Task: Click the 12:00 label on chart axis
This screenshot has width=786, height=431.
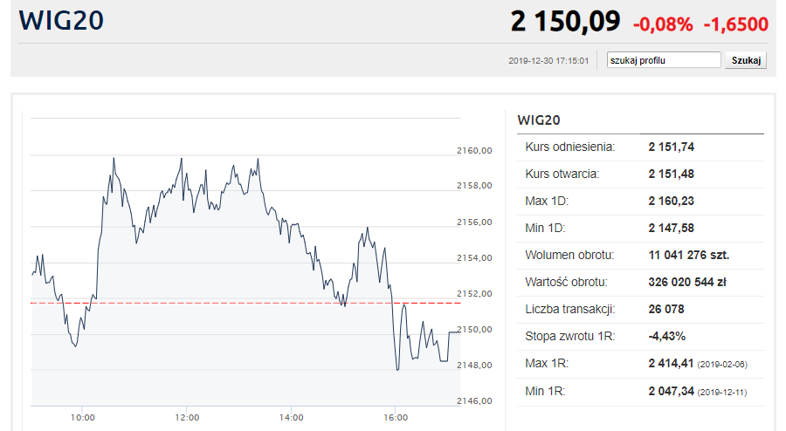Action: [x=187, y=417]
